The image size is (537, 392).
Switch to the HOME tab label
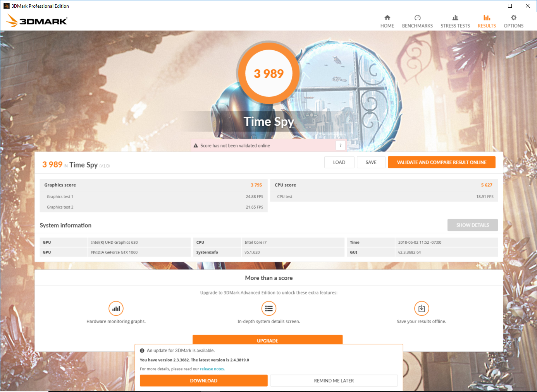click(387, 26)
